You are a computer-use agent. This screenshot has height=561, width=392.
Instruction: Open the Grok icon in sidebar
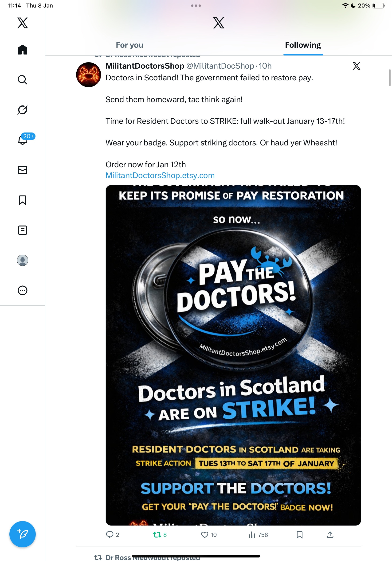pos(23,110)
